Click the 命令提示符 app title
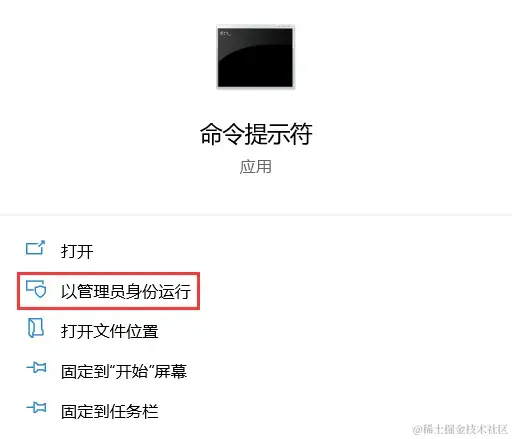Image resolution: width=512 pixels, height=439 pixels. click(x=256, y=134)
